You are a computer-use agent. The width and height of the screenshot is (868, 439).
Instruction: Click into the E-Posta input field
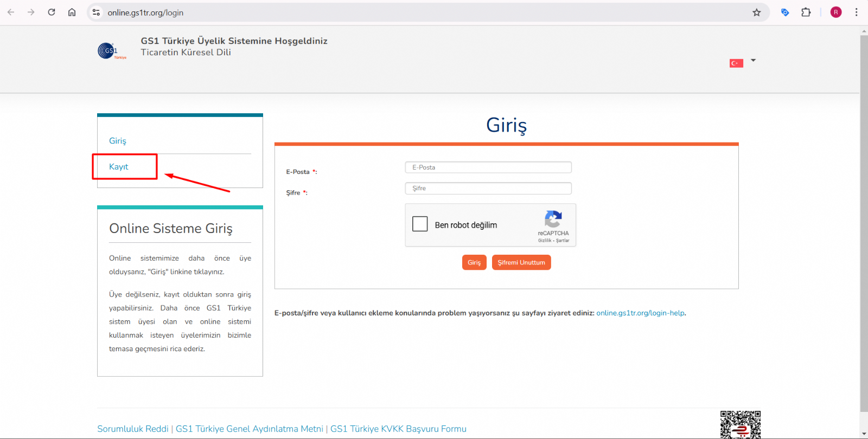click(x=488, y=167)
